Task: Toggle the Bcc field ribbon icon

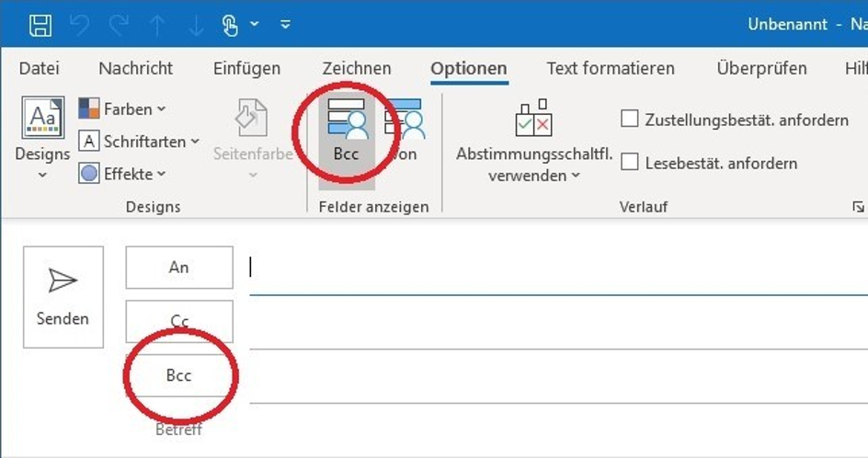Action: tap(347, 131)
